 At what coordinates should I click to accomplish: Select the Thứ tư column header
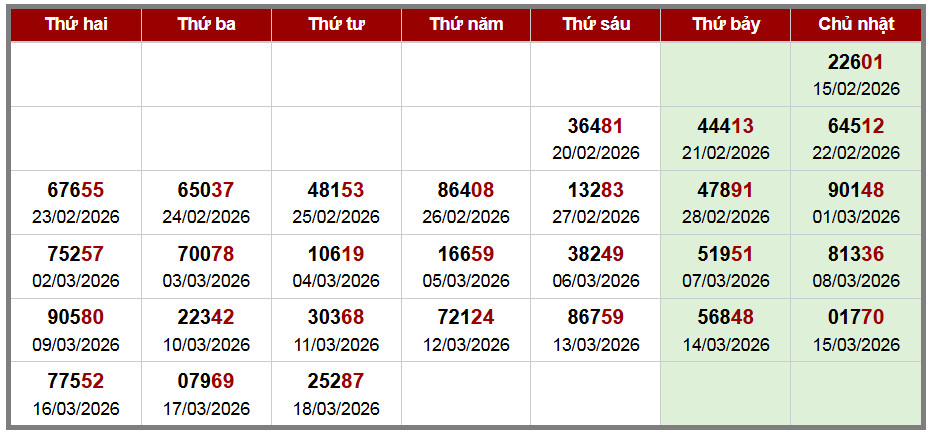point(336,24)
